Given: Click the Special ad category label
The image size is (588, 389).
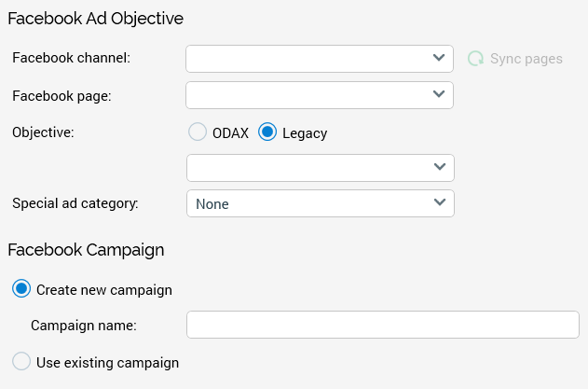Looking at the screenshot, I should [75, 202].
